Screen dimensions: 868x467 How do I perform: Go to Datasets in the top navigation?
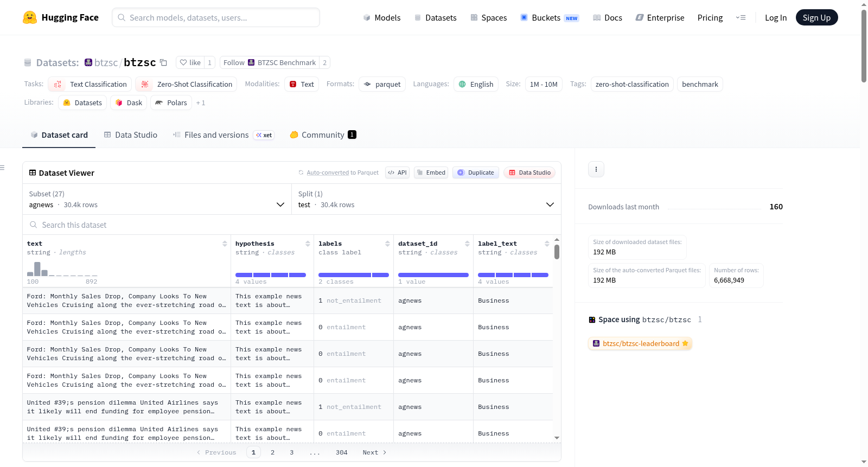coord(435,17)
